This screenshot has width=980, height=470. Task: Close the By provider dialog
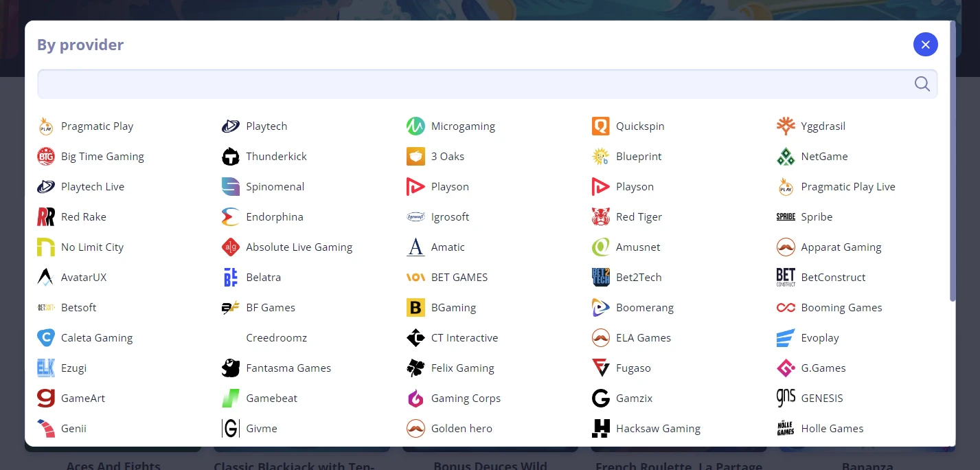pos(925,45)
